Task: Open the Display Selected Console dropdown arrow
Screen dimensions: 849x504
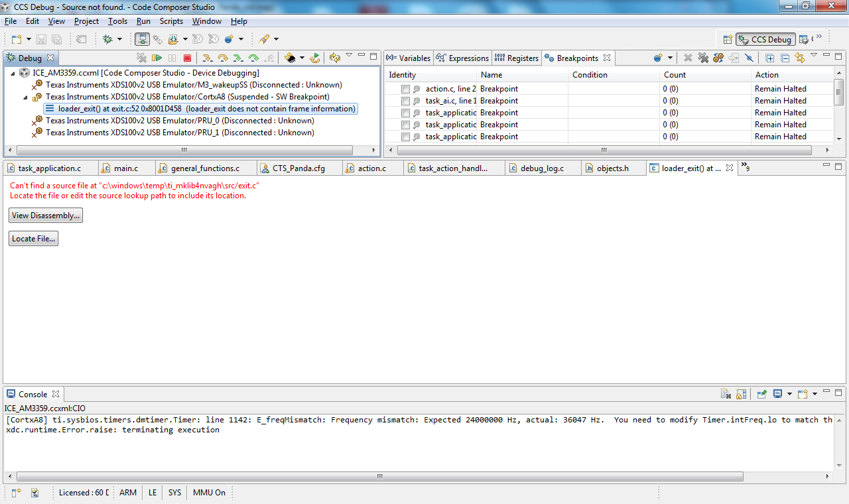Action: click(x=789, y=394)
